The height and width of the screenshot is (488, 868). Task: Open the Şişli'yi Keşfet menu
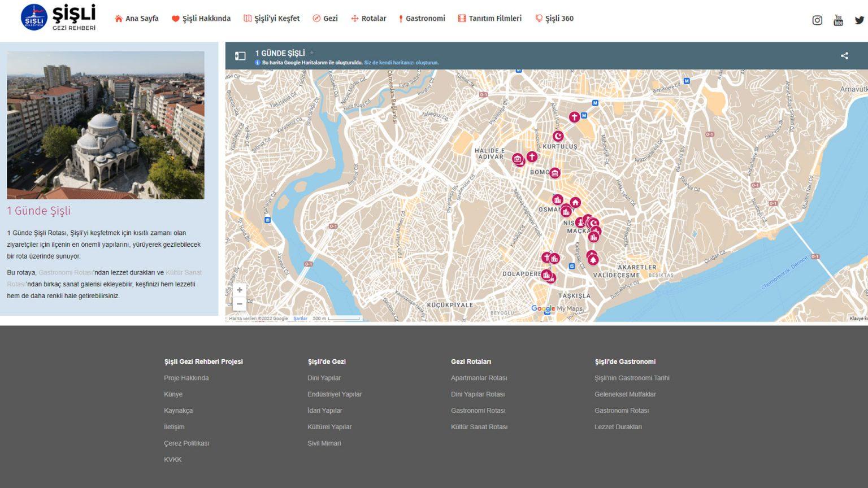(272, 19)
